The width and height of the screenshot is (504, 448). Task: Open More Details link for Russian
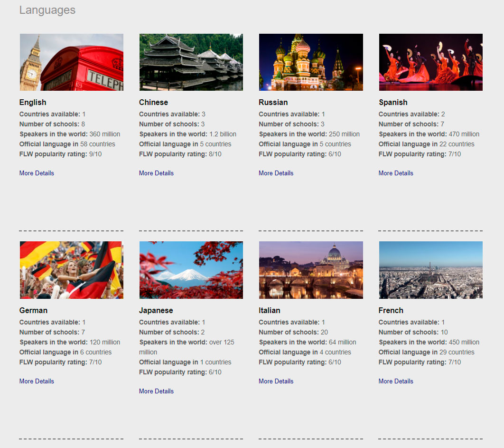(x=276, y=173)
